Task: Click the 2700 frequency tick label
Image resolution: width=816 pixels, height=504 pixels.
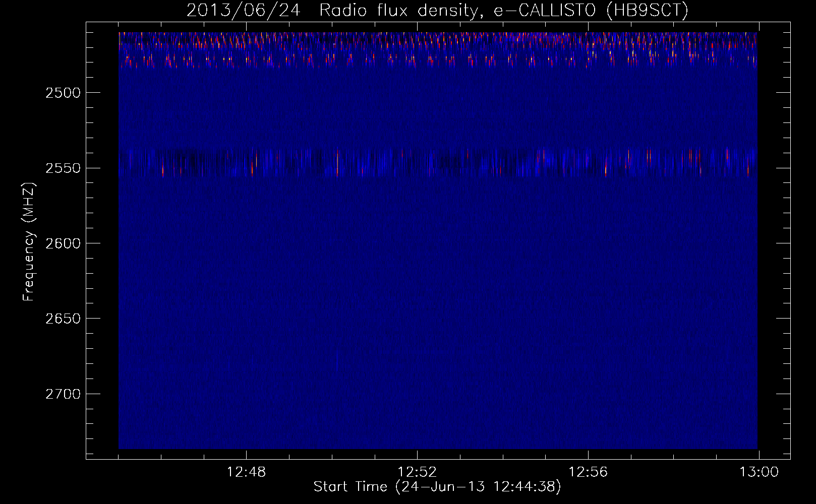Action: [x=63, y=394]
